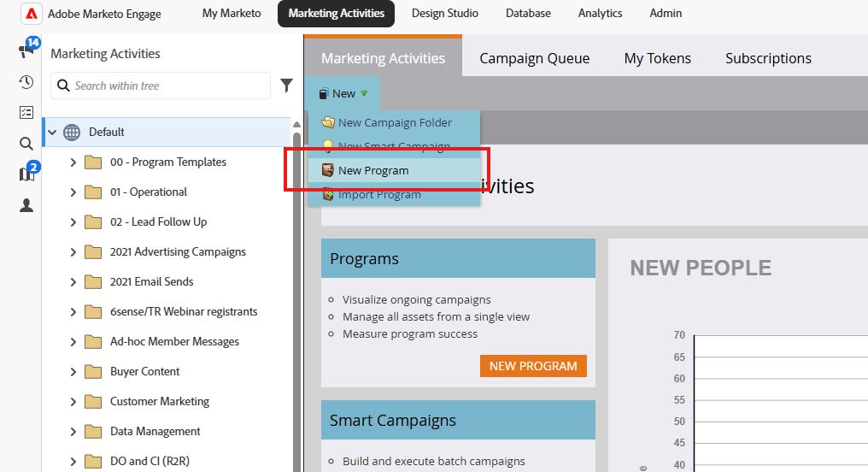Open the user profile sidebar icon
Viewport: 868px width, 472px height.
[x=26, y=205]
